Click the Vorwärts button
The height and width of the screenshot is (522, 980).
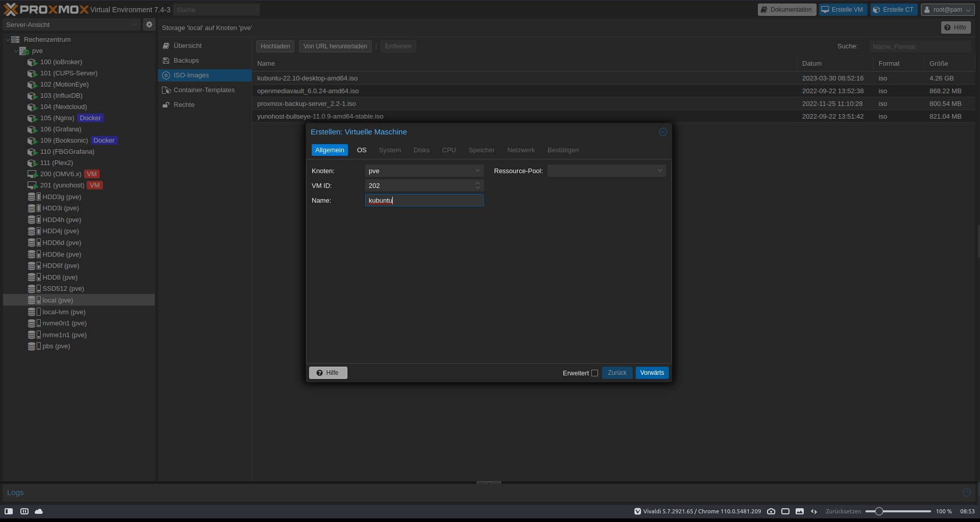pos(652,373)
